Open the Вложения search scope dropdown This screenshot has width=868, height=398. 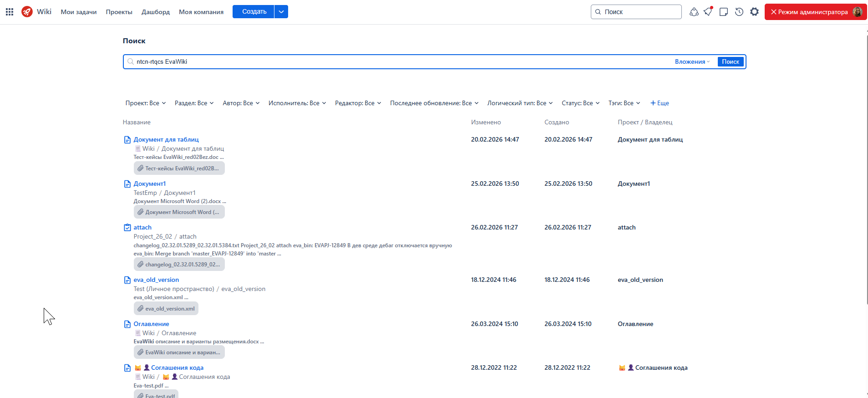[x=692, y=62]
